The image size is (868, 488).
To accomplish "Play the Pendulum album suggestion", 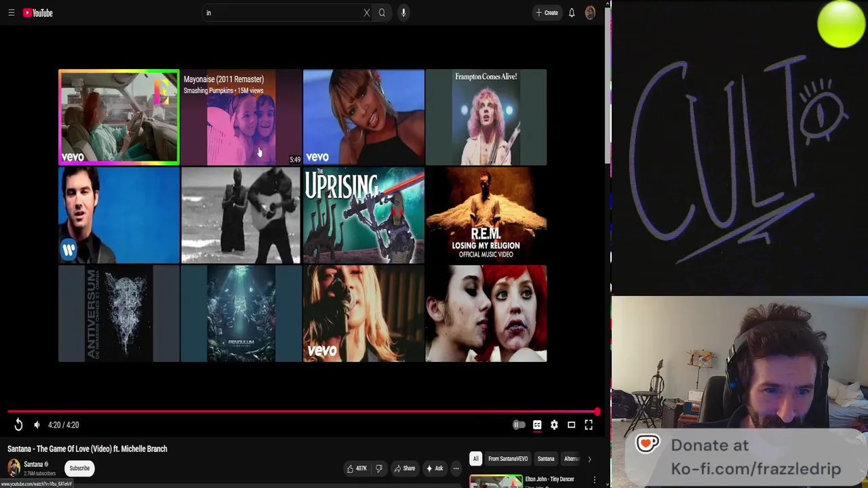I will 241,313.
